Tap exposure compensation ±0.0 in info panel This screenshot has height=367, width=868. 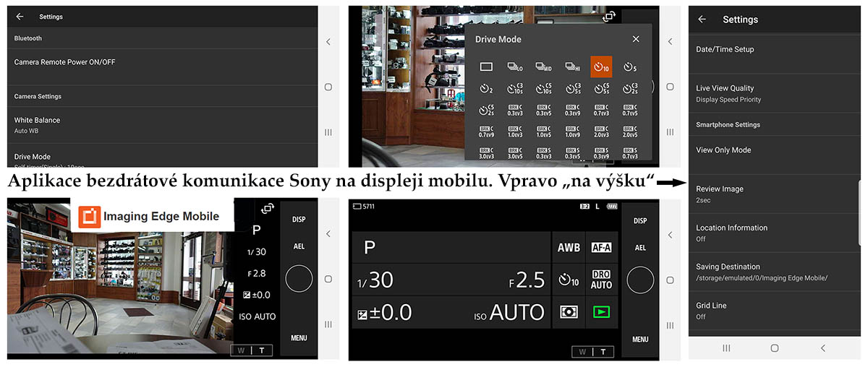[385, 312]
